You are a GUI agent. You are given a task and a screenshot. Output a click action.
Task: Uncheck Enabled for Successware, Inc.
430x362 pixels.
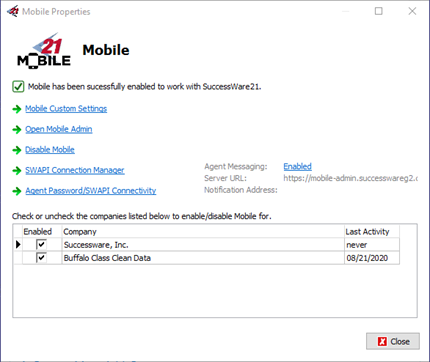pyautogui.click(x=41, y=245)
